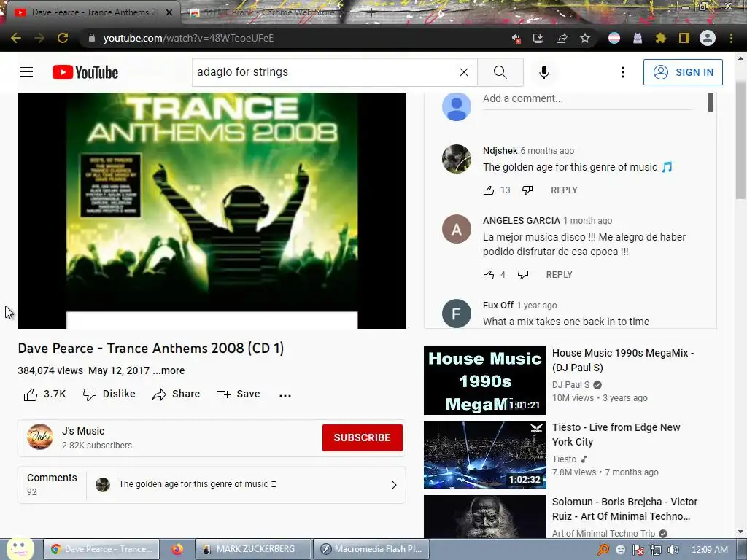Open Fux Off commenter name

498,306
